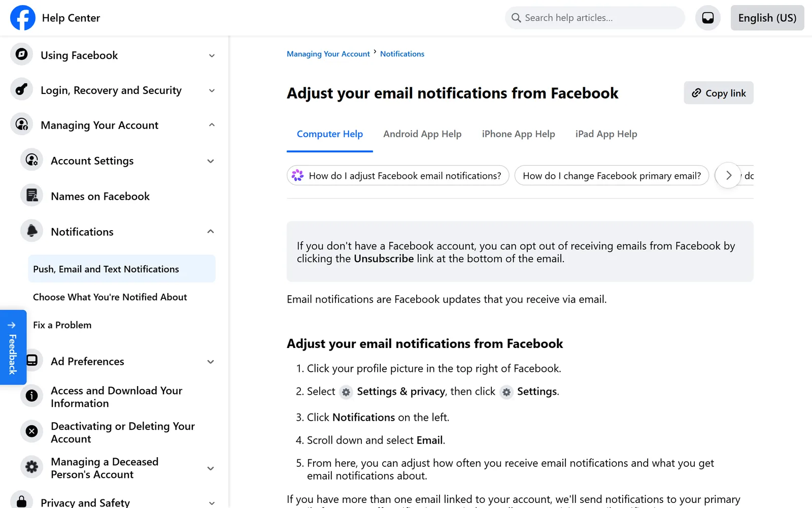Click the magnifier icon in the search bar
The image size is (812, 508).
516,18
